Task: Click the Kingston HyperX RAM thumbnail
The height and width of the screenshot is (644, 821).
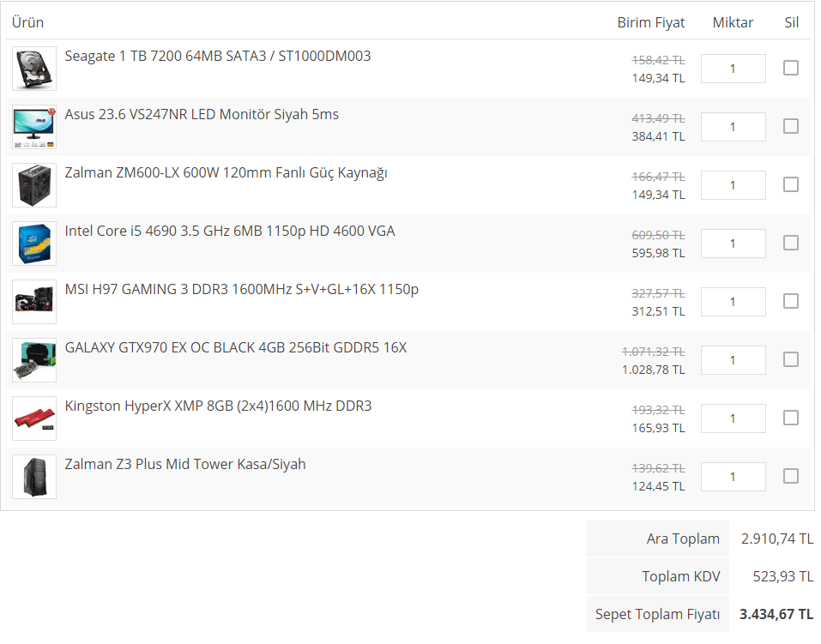Action: [34, 418]
